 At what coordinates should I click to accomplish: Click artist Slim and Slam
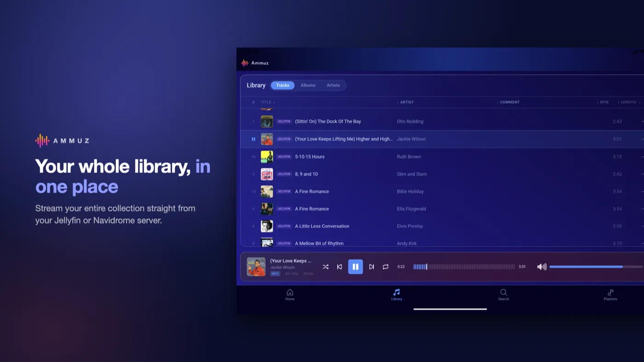(412, 174)
